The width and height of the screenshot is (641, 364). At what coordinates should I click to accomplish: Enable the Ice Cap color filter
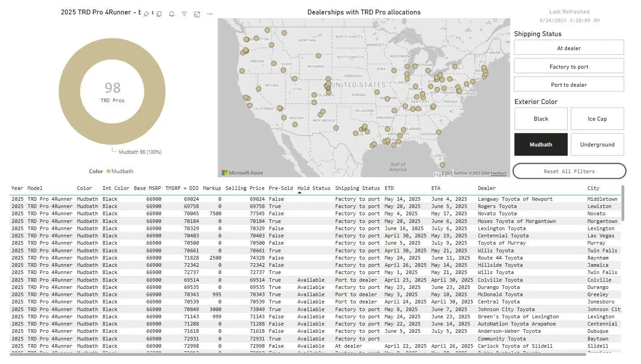[597, 119]
